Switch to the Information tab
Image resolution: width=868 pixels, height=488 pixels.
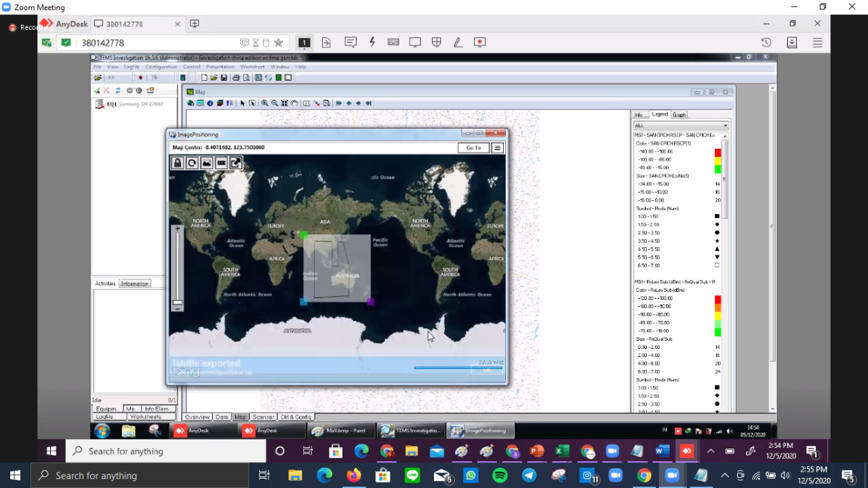134,284
